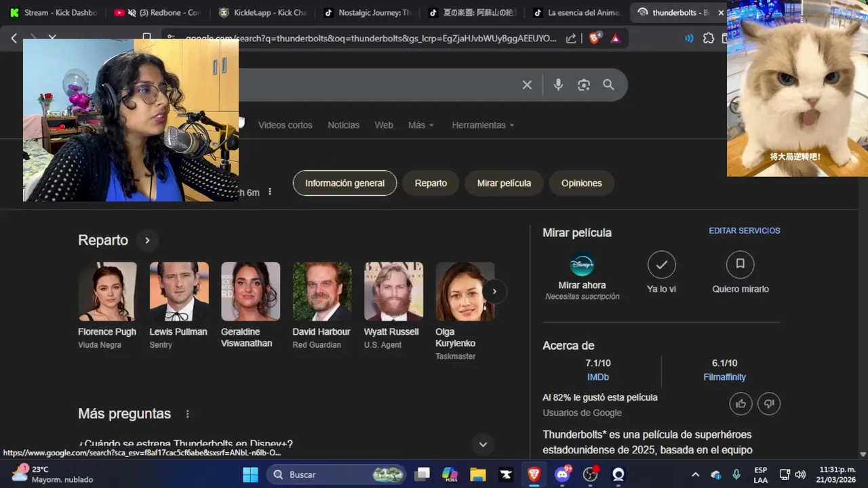Open the IMDb rating link

point(598,377)
